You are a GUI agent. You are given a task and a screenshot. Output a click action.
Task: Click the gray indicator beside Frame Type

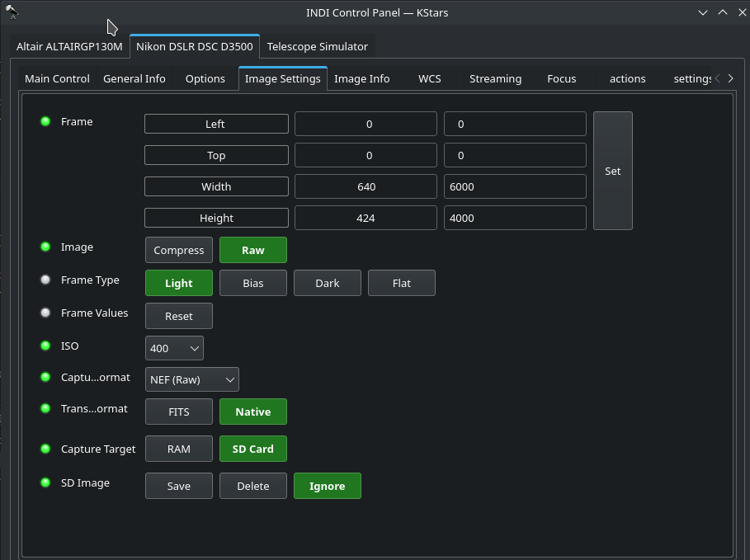point(45,280)
